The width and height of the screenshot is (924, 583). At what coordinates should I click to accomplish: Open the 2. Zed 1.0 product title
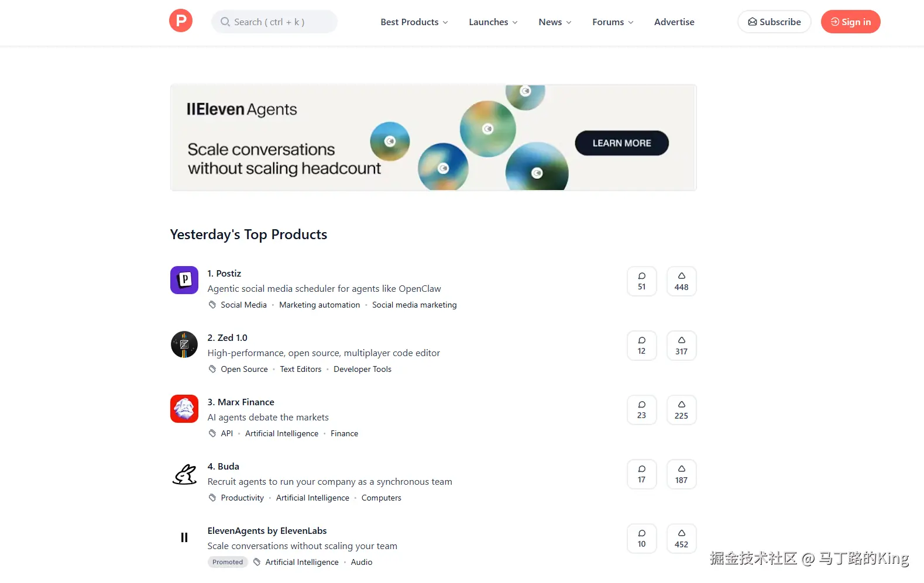(x=228, y=337)
